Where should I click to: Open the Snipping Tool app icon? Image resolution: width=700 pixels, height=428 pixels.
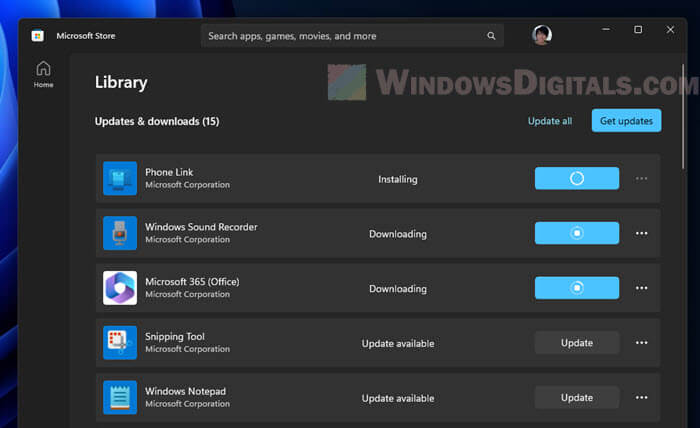click(x=120, y=343)
